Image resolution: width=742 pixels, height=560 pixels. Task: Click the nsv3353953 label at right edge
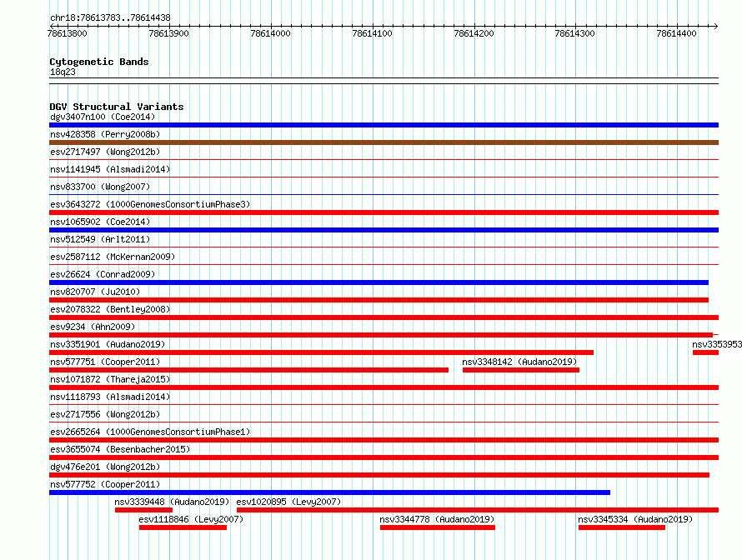point(717,344)
